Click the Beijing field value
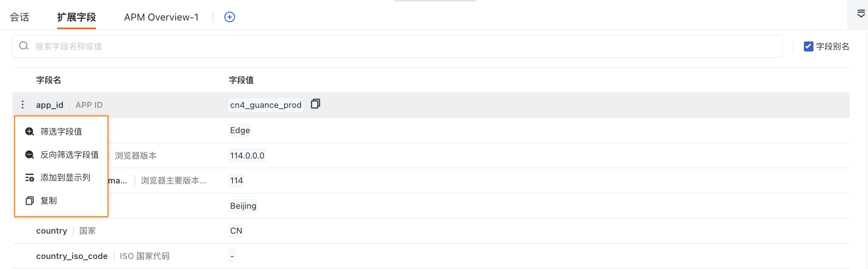Viewport: 868px width, 269px height. click(243, 206)
